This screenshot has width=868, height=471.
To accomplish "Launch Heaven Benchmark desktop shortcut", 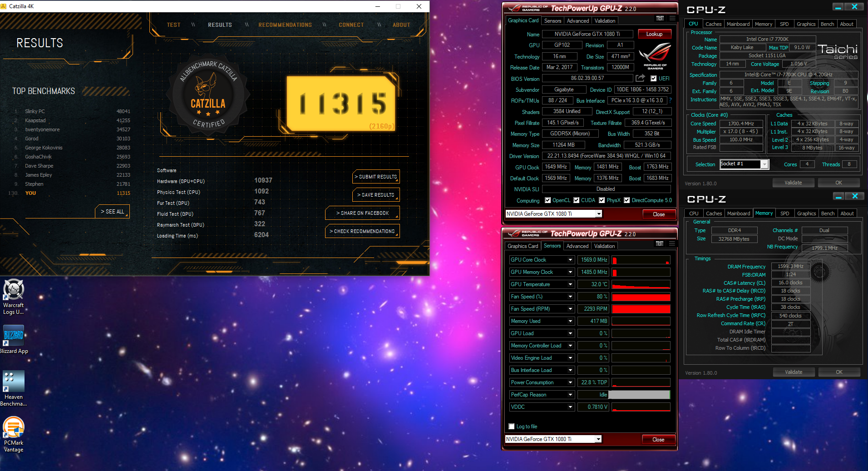I will coord(14,388).
